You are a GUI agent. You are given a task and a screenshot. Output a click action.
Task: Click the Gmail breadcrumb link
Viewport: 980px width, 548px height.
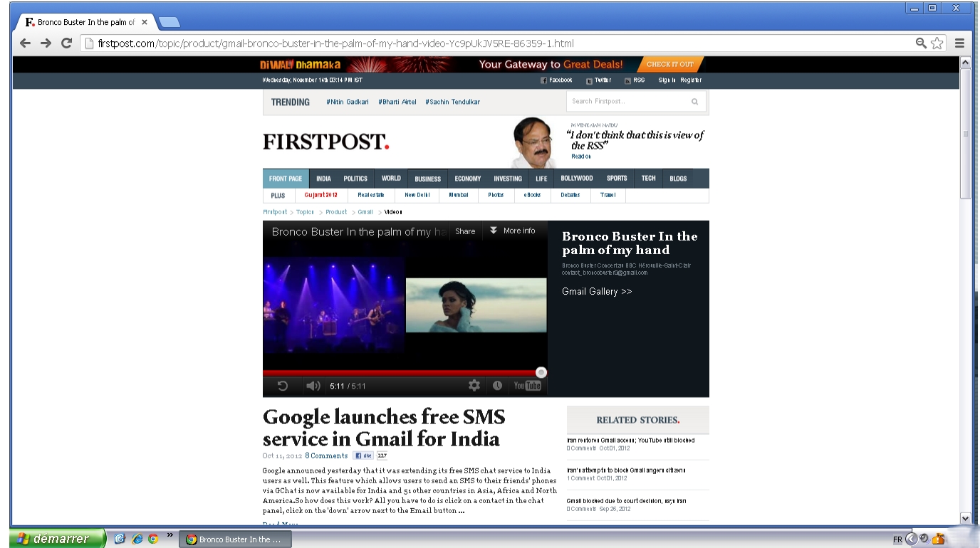(x=365, y=212)
